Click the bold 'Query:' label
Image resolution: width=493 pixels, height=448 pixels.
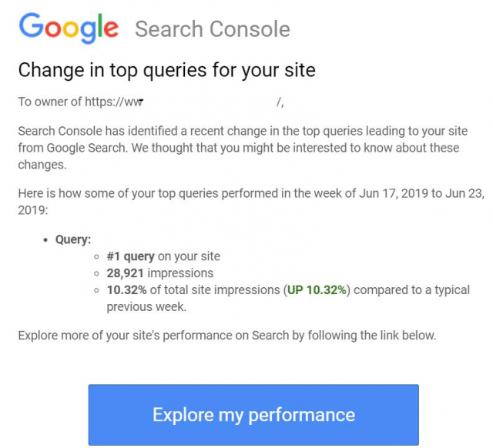tap(73, 239)
